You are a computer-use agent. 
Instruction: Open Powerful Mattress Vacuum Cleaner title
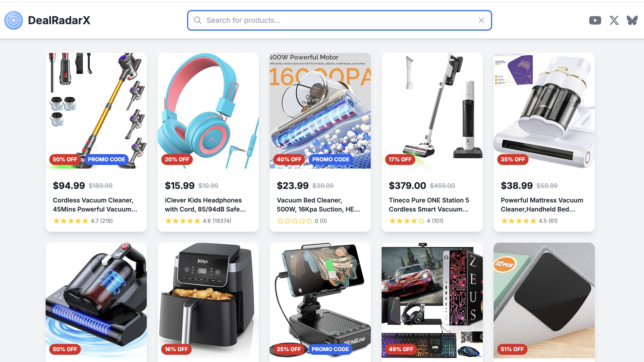(542, 205)
